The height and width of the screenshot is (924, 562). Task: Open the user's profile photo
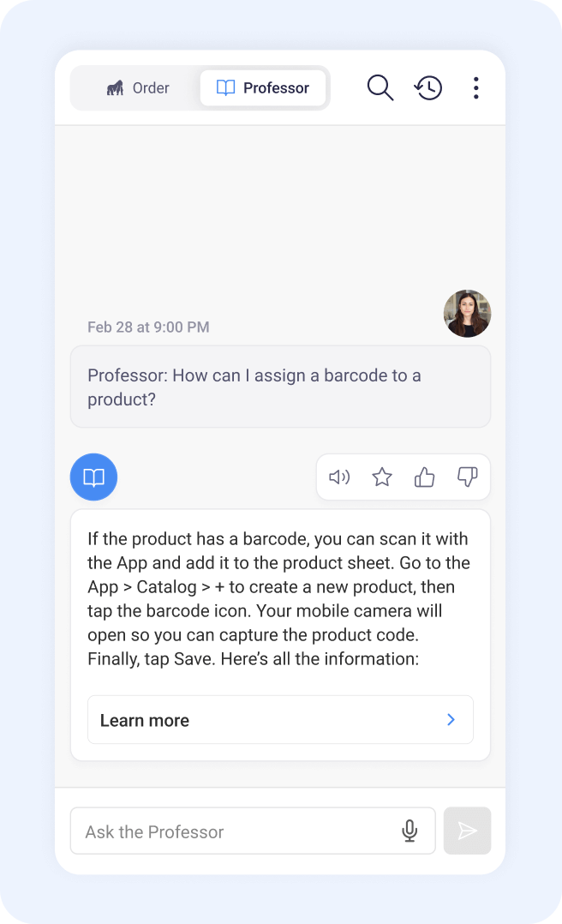(467, 314)
